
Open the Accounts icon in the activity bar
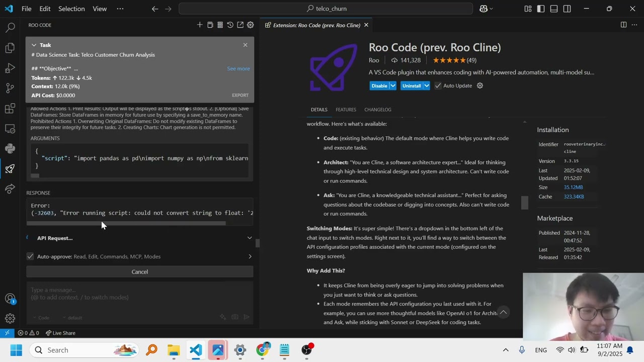point(10,299)
